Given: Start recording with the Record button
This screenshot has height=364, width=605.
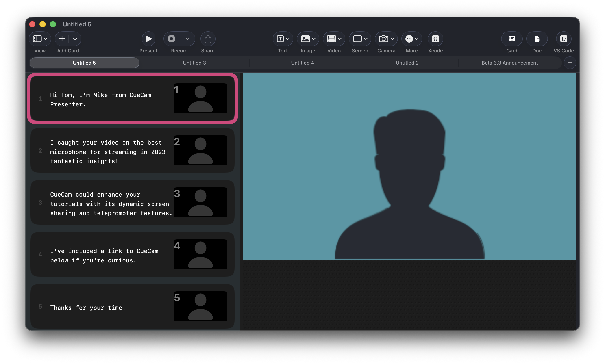Looking at the screenshot, I should 172,39.
